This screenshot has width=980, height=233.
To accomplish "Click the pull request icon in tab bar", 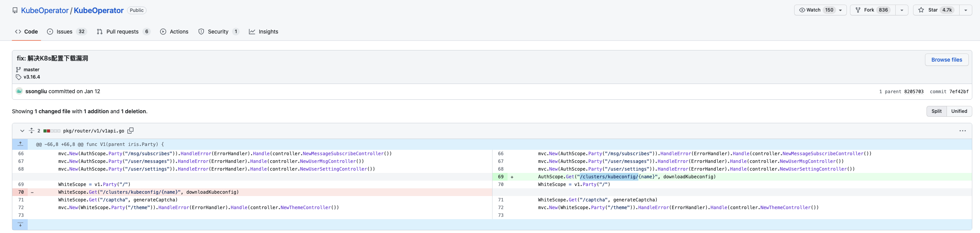I will 100,32.
